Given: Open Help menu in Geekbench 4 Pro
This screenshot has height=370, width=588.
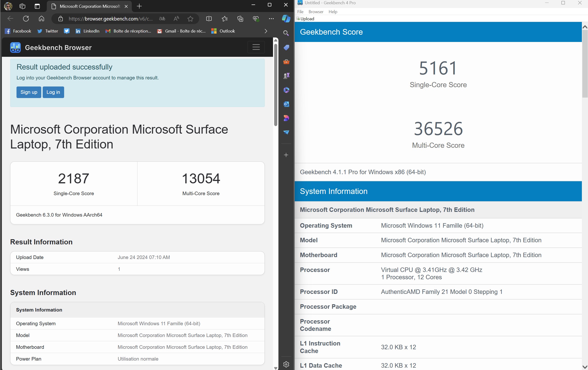Looking at the screenshot, I should 333,12.
